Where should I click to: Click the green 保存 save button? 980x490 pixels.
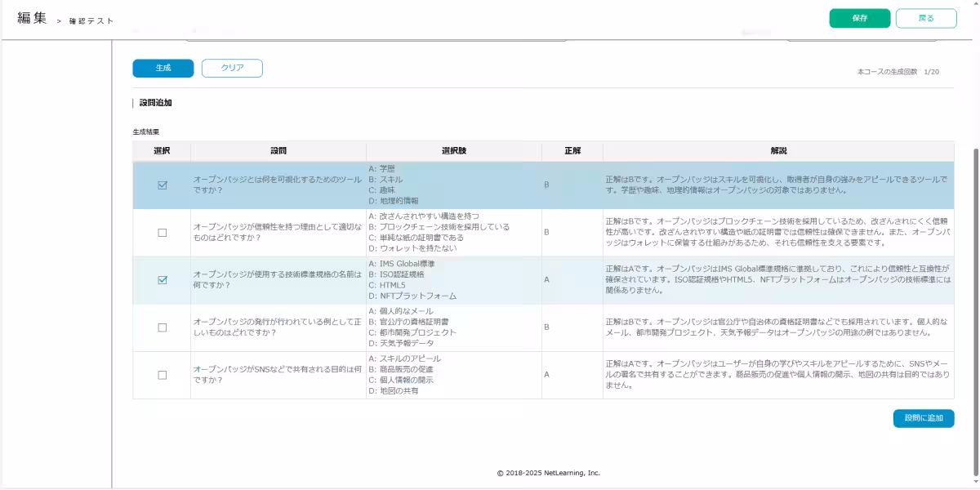[859, 18]
